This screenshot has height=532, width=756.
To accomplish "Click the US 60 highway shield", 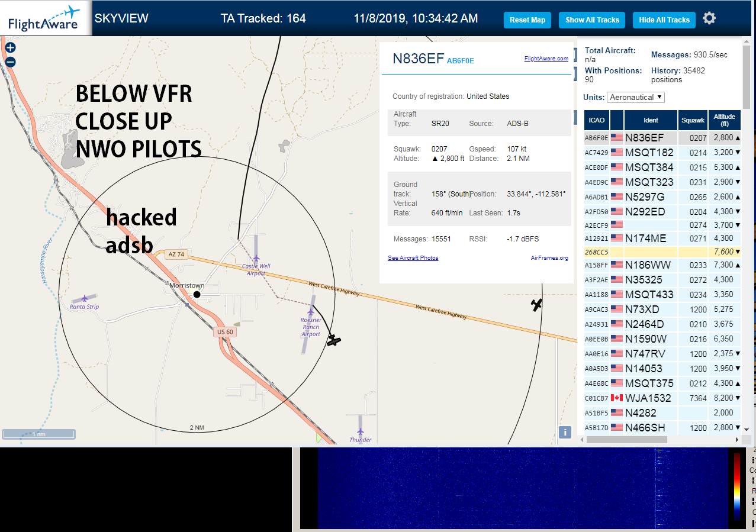I will [224, 332].
